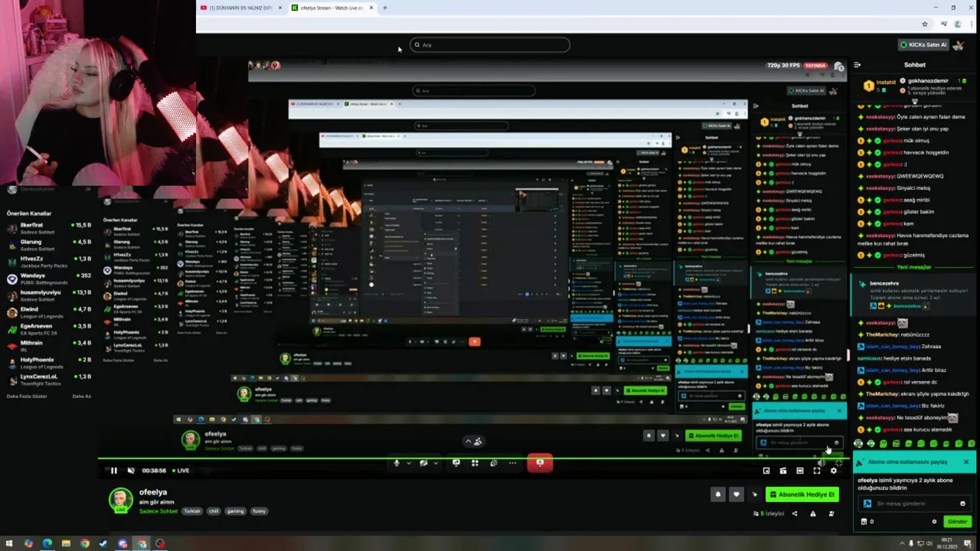Open user avatar menu on Kick
980x551 pixels.
959,44
